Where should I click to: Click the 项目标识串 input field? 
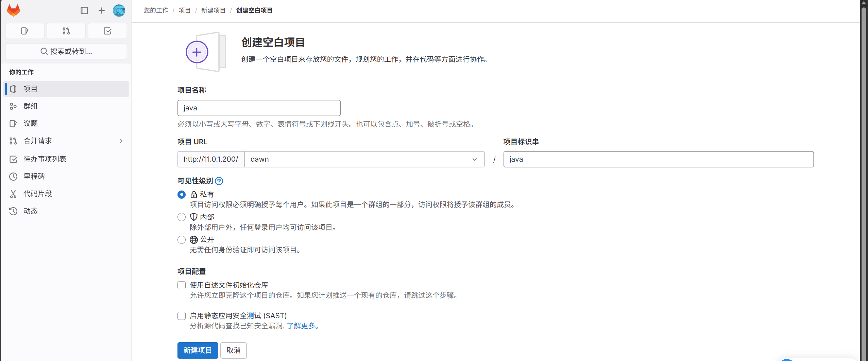pos(659,159)
